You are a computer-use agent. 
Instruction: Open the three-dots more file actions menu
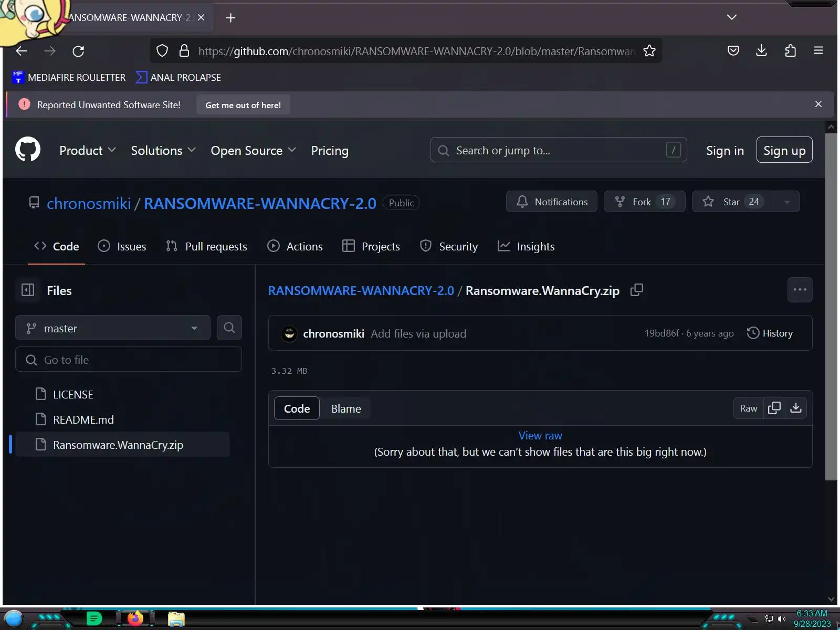tap(800, 290)
